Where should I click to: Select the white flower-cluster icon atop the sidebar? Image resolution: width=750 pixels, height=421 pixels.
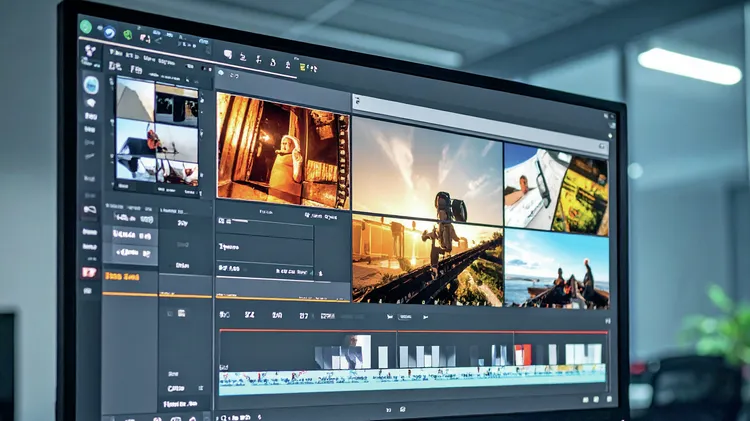[x=89, y=51]
